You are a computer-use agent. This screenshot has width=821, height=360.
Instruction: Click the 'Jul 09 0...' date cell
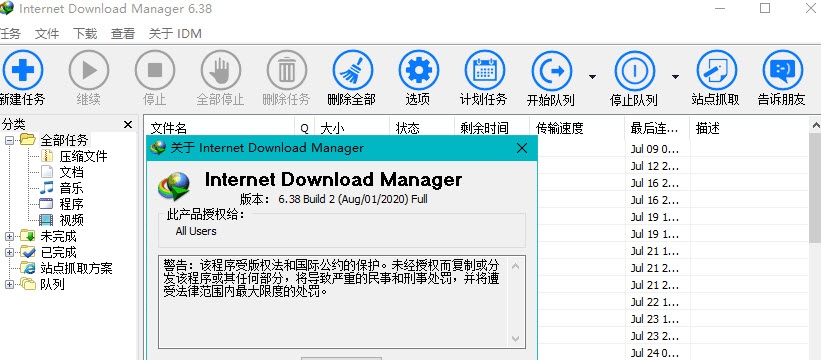point(654,149)
